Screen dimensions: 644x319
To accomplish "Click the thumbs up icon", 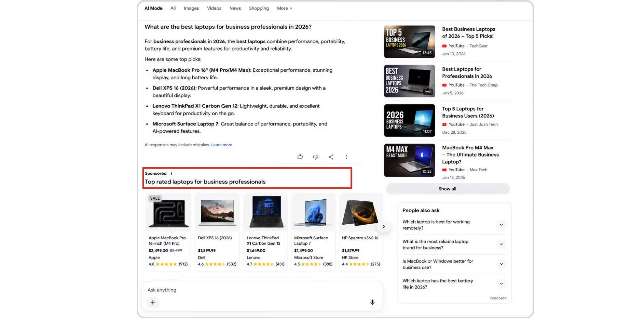I will 300,157.
